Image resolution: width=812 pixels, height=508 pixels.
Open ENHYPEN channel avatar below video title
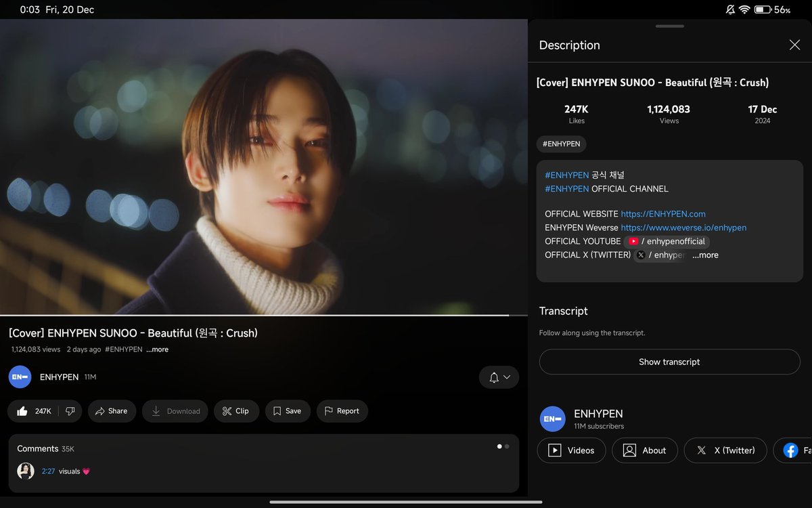(x=20, y=377)
